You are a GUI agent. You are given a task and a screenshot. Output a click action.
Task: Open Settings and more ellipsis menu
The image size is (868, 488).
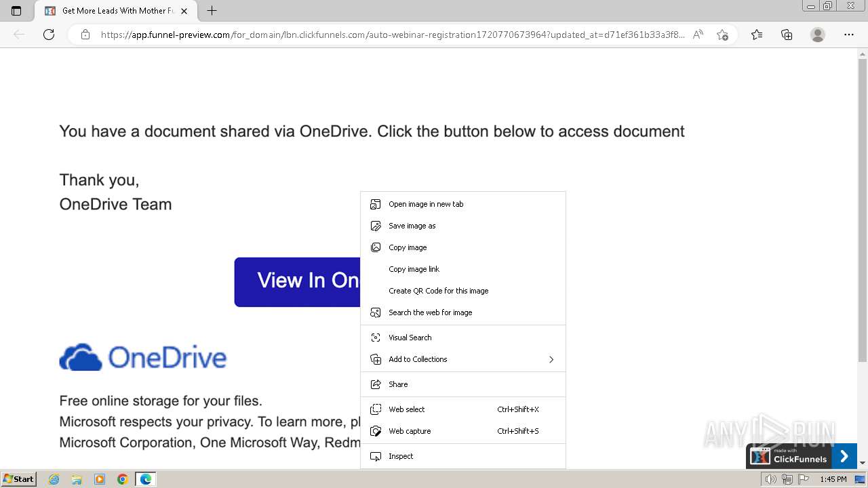[848, 35]
